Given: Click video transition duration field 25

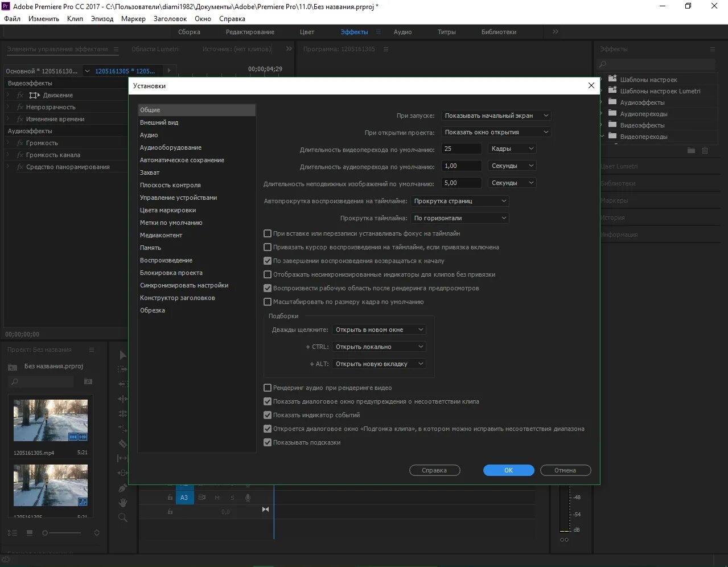Looking at the screenshot, I should click(462, 149).
